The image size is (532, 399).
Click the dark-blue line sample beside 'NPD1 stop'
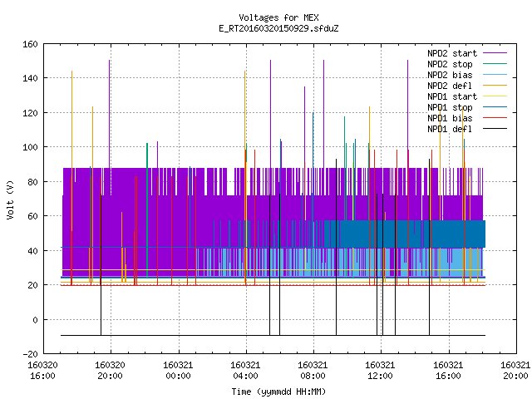click(x=495, y=107)
